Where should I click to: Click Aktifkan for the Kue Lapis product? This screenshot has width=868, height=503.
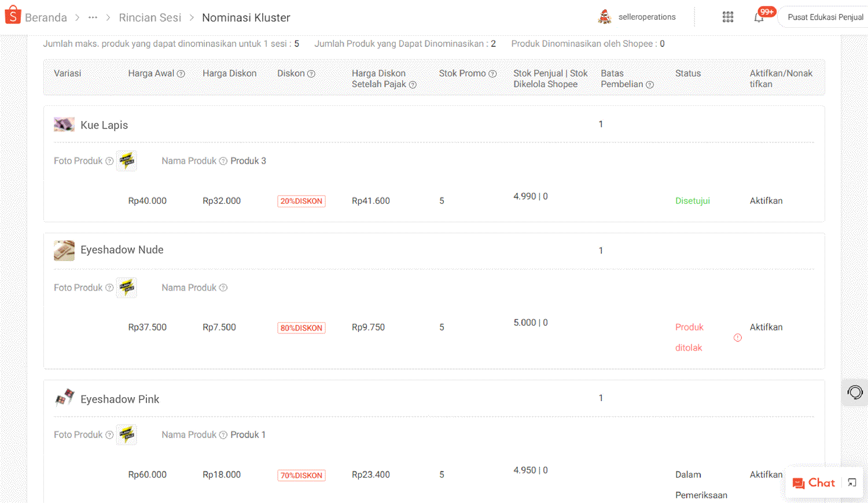(x=766, y=200)
